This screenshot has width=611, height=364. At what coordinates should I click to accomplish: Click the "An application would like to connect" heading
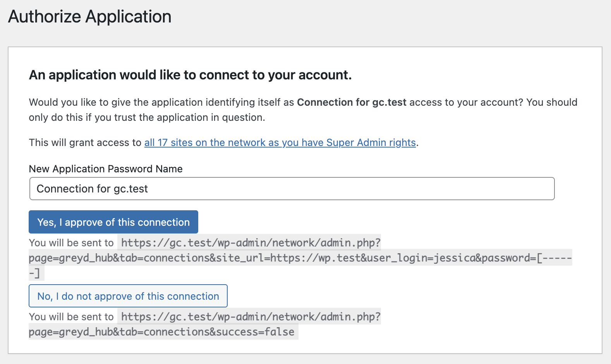(190, 75)
